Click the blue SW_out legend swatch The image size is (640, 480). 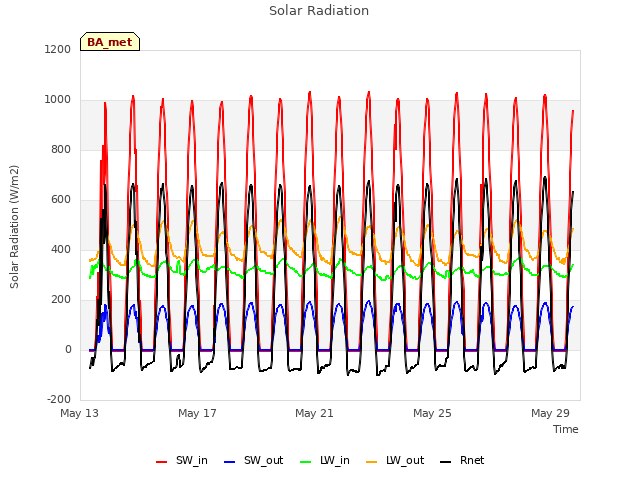pos(230,462)
